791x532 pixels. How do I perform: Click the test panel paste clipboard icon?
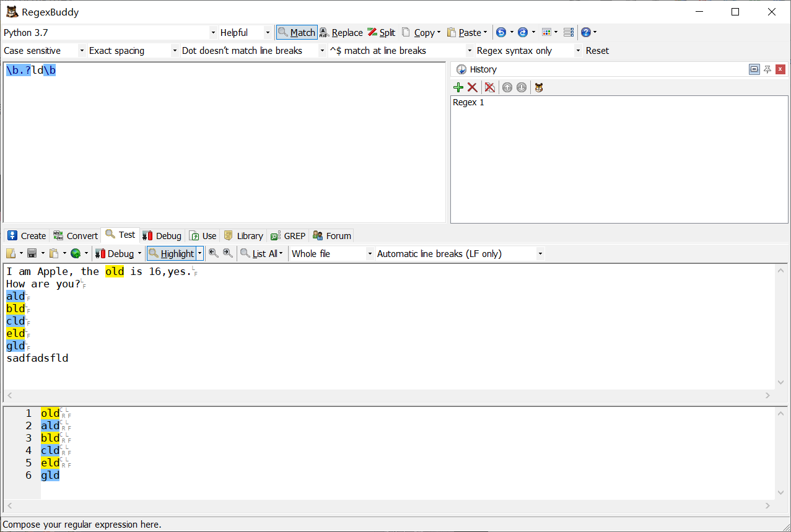click(54, 253)
